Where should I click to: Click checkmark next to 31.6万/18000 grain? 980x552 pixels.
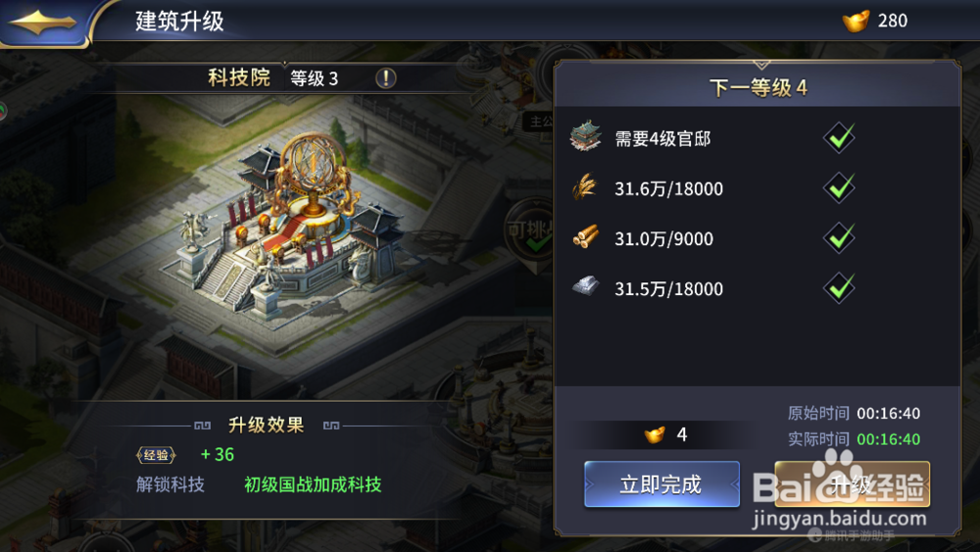point(840,187)
